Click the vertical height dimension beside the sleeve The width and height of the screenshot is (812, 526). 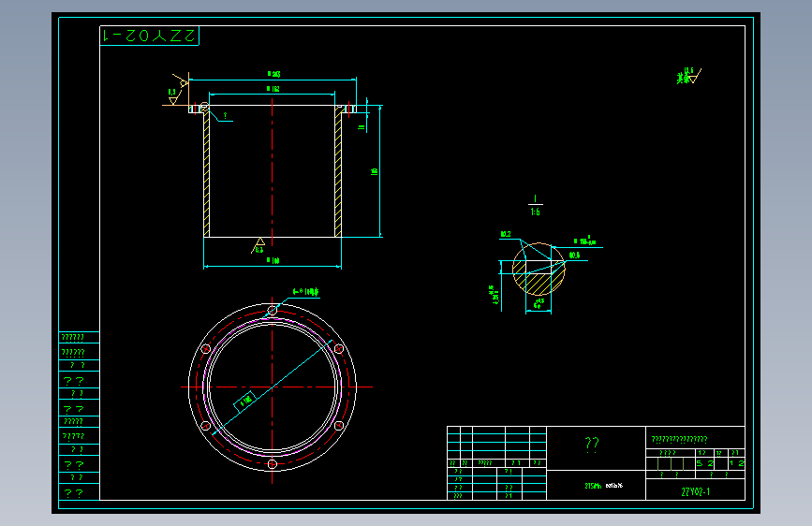coord(375,171)
